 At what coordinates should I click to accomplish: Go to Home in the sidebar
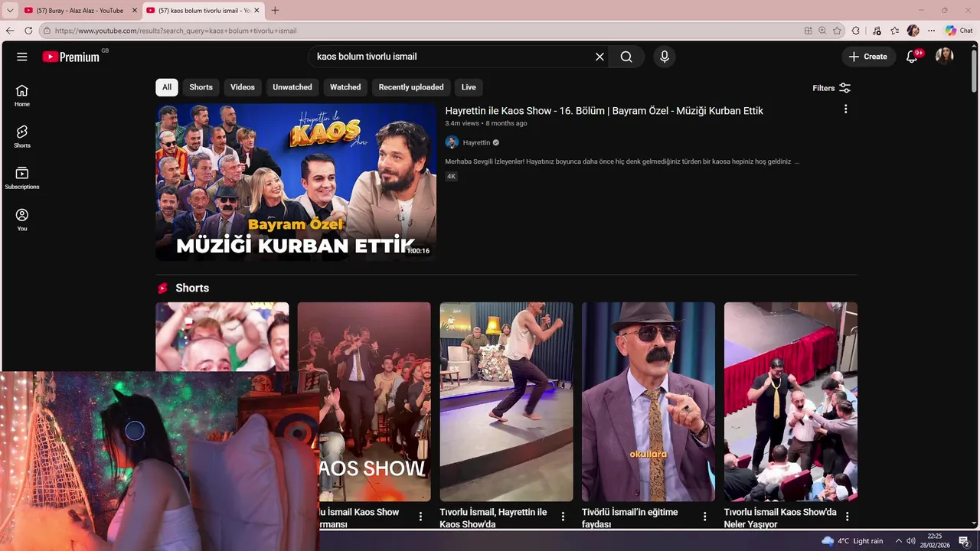pyautogui.click(x=22, y=96)
